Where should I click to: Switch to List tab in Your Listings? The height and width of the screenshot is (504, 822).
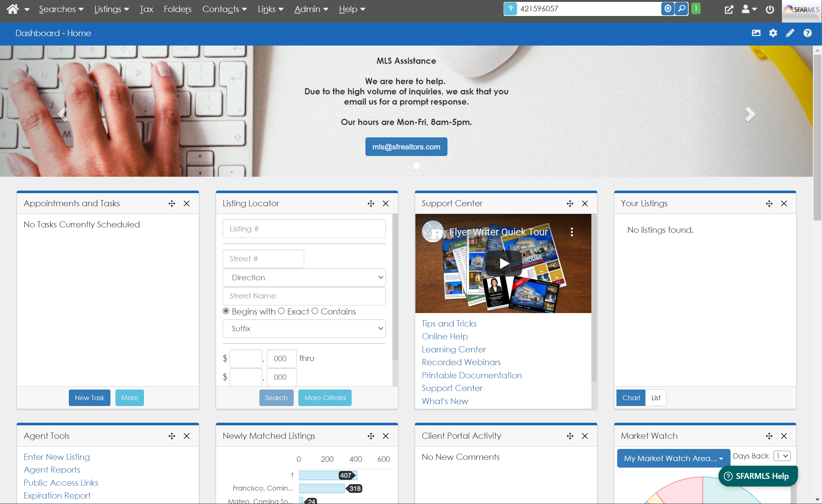655,398
